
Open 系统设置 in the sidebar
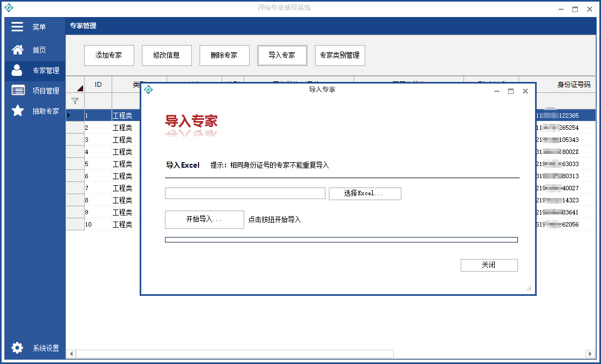[x=46, y=348]
